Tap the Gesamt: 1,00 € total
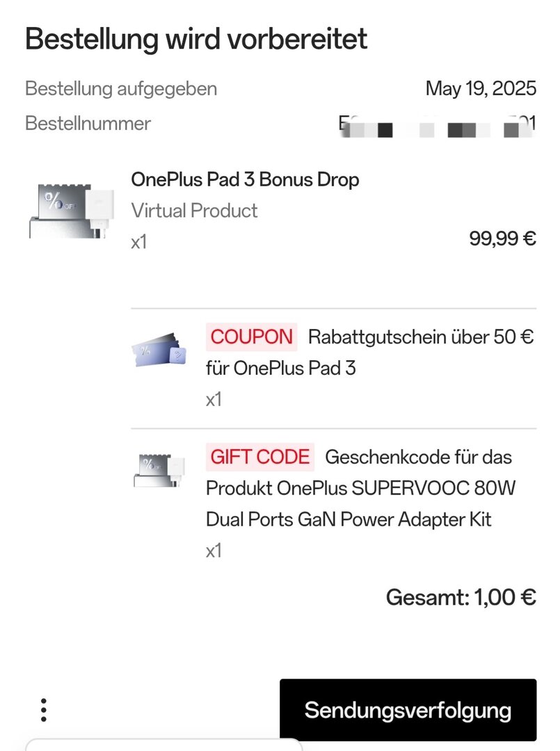 461,597
